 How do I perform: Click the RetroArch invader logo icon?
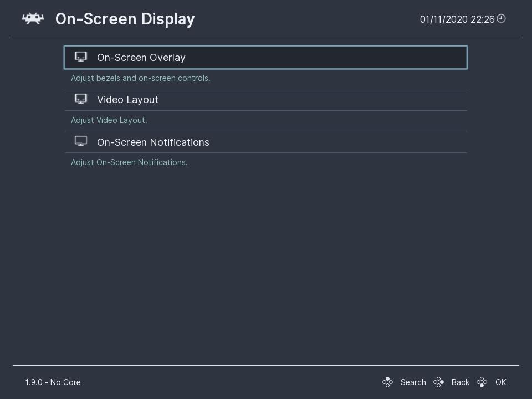[33, 19]
